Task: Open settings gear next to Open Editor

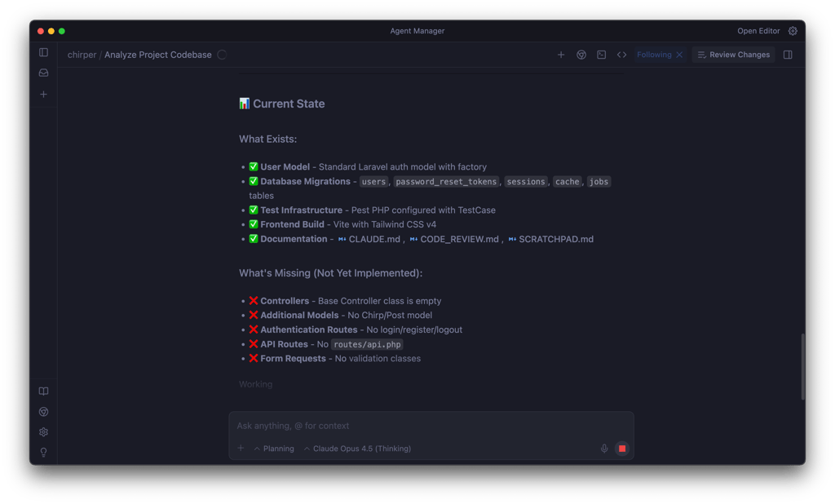Action: (x=793, y=31)
